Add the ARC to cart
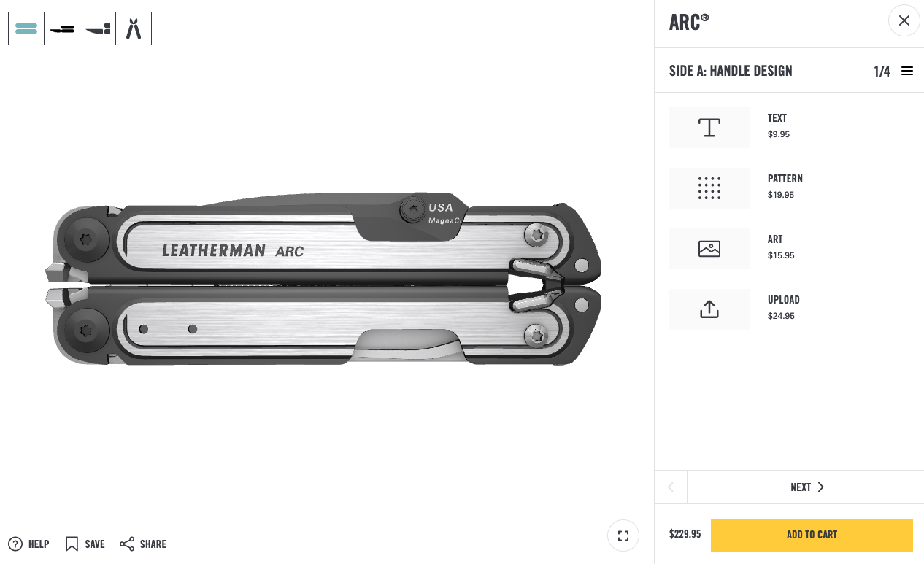The height and width of the screenshot is (564, 924). [x=812, y=535]
